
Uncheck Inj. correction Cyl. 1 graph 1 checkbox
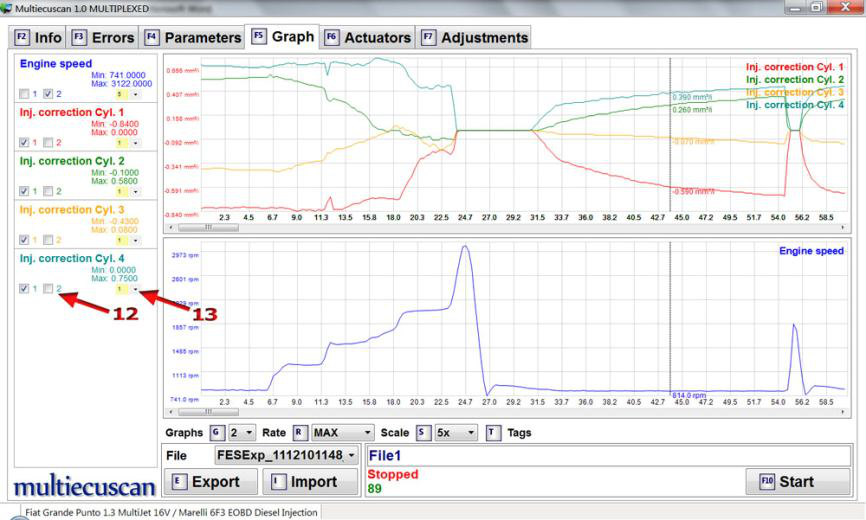[24, 142]
